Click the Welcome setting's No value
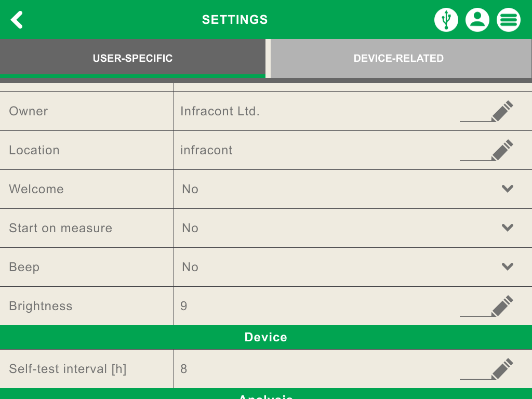 (x=190, y=189)
